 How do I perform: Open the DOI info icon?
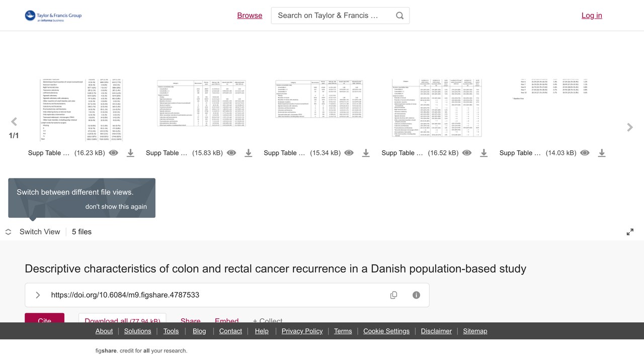(416, 295)
